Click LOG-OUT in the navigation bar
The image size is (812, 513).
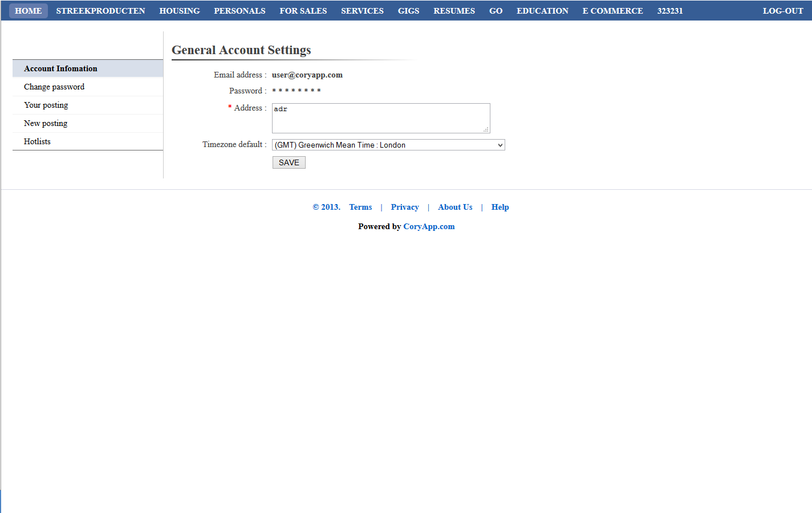783,10
